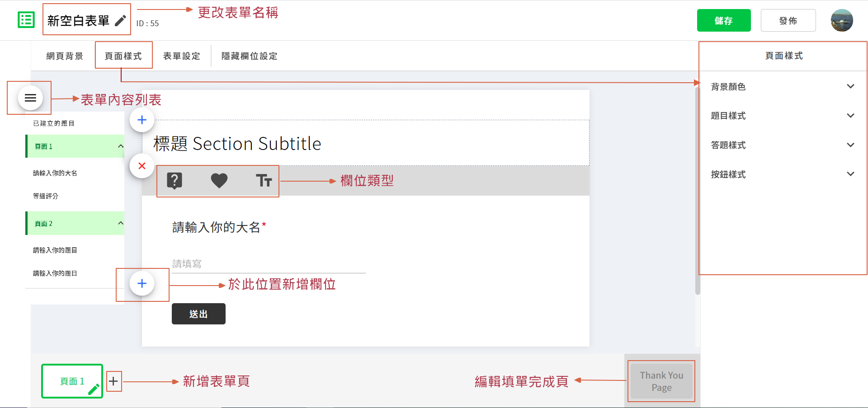Image resolution: width=868 pixels, height=408 pixels.
Task: Click the red X delete field button
Action: [142, 166]
